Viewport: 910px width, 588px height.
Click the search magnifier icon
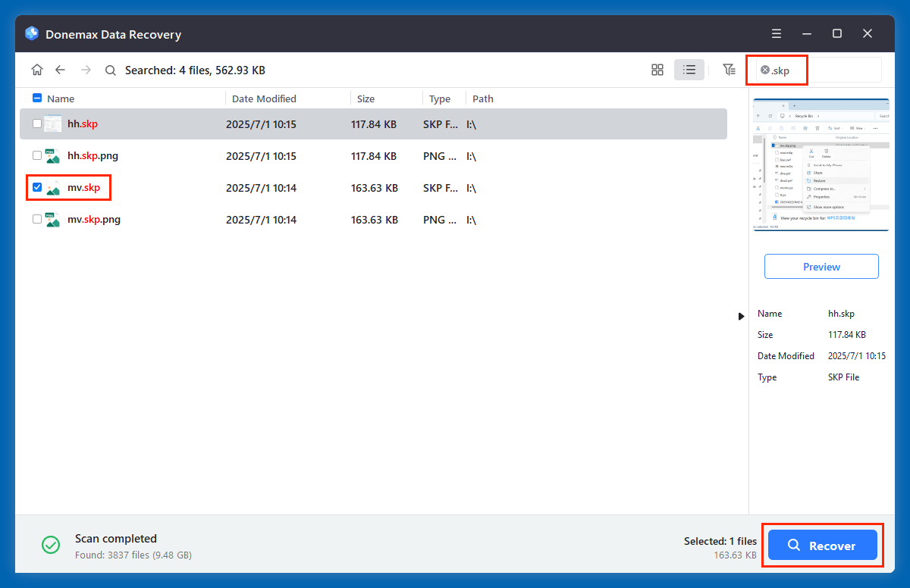110,70
